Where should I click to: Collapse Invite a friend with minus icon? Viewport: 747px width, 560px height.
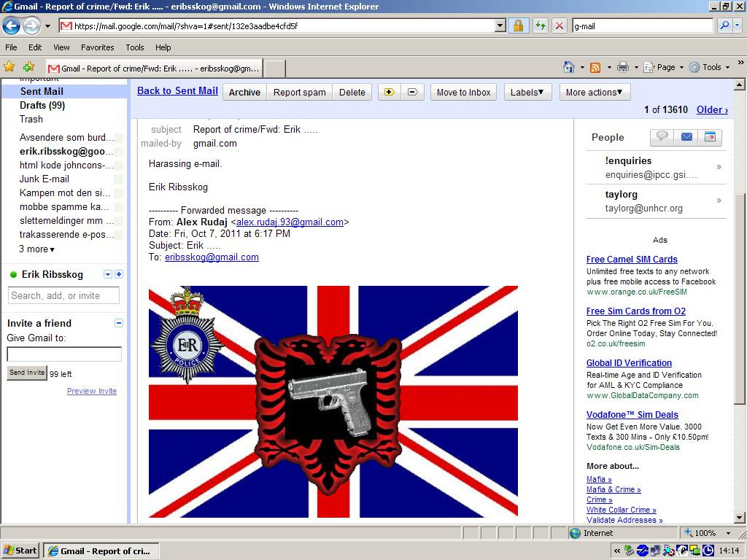coord(119,323)
